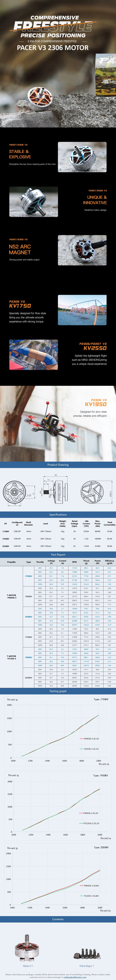This screenshot has height=980, width=116.
Task: Click the Stable & Explosive motor photo
Action: [x=82, y=157]
